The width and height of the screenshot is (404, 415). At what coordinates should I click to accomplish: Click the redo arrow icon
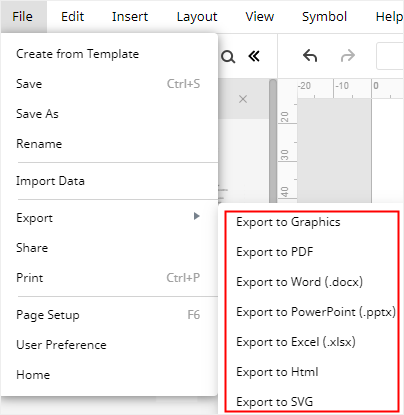click(x=348, y=56)
